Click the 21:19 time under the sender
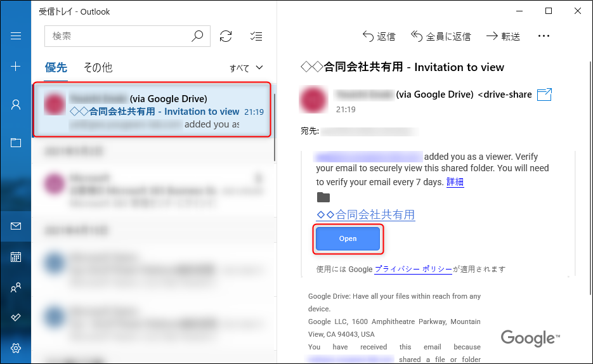This screenshot has width=593, height=364. [x=346, y=110]
